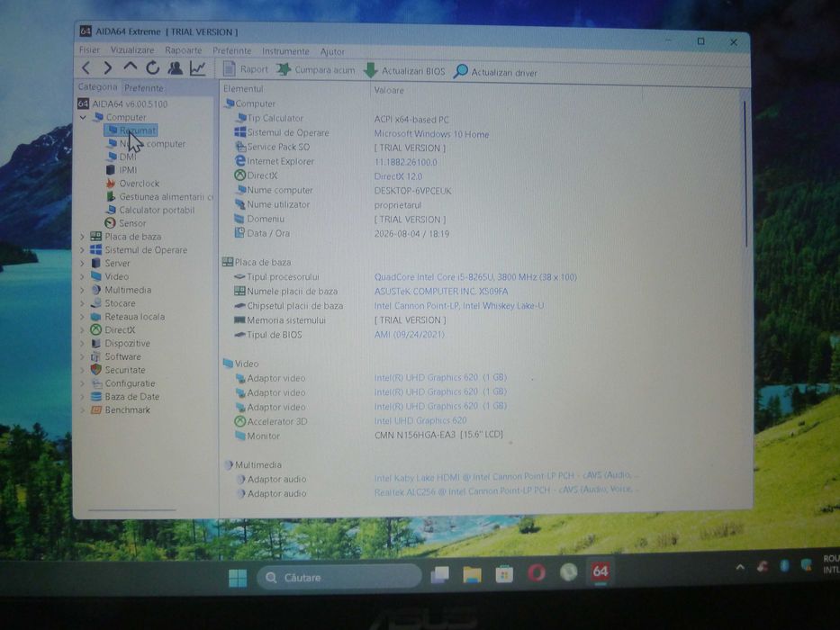Open the graph chart toolbar icon
Image resolution: width=840 pixels, height=630 pixels.
tap(198, 68)
